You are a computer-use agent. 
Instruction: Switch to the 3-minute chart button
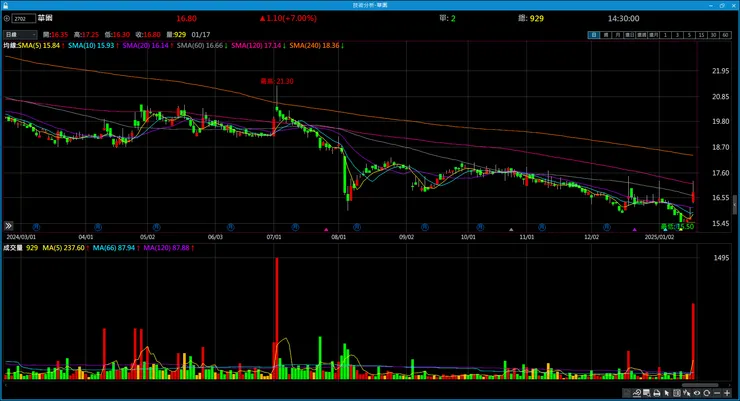click(x=677, y=35)
